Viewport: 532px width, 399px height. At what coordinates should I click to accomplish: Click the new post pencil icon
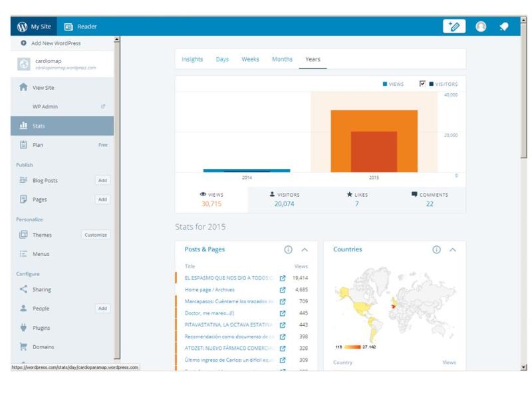[x=454, y=27]
